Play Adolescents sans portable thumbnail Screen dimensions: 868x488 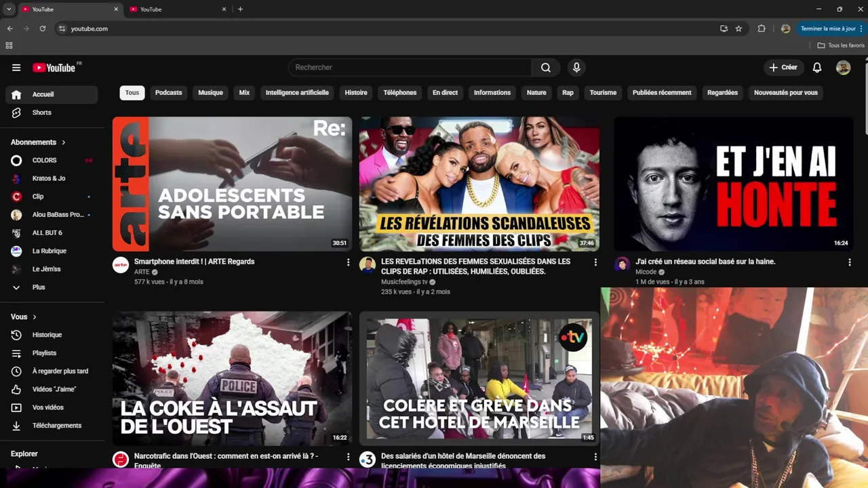coord(232,184)
